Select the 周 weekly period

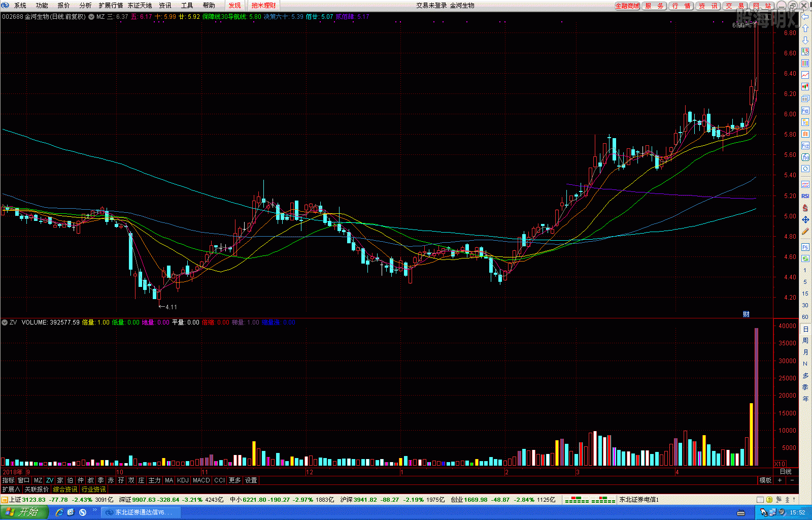click(x=805, y=341)
